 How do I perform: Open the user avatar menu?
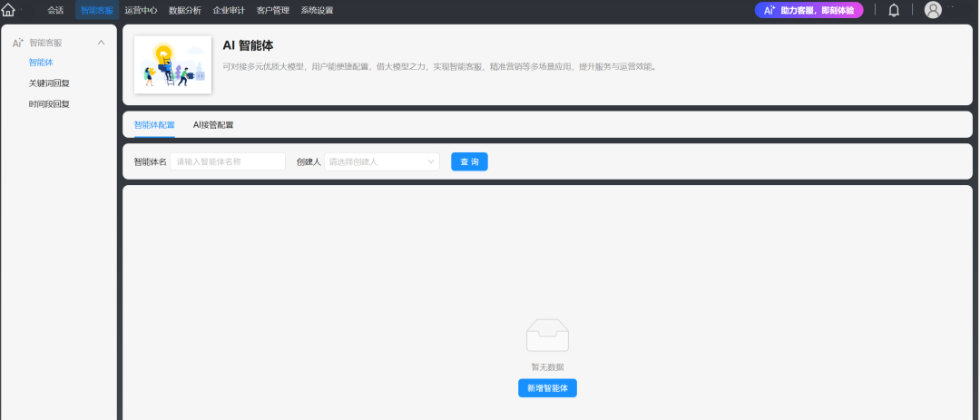(x=933, y=10)
